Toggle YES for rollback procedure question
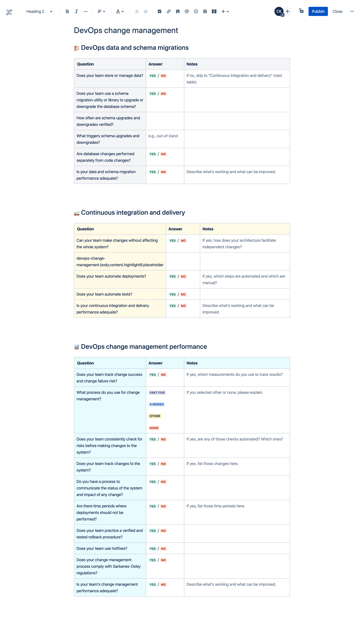 pos(153,531)
